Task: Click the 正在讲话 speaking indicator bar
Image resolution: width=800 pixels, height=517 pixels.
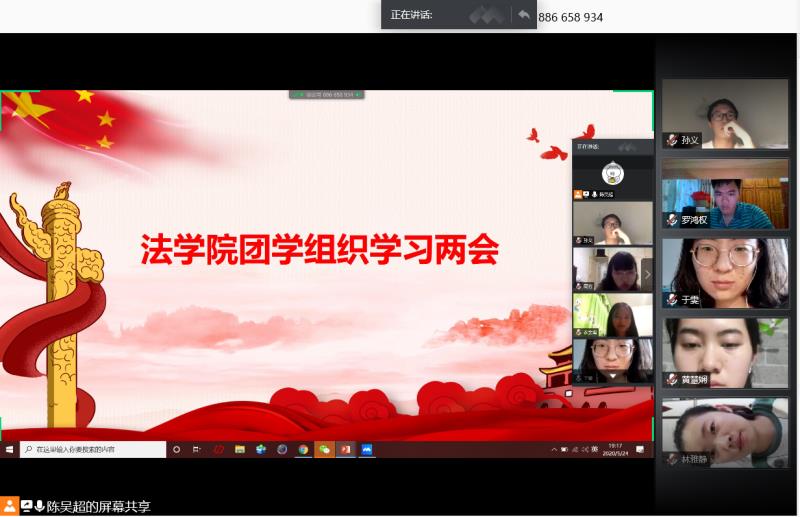Action: click(x=440, y=15)
